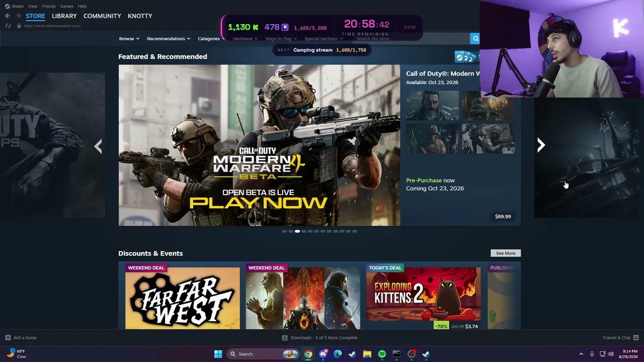
Task: Click the blue store search magnifier button
Action: coord(475,39)
